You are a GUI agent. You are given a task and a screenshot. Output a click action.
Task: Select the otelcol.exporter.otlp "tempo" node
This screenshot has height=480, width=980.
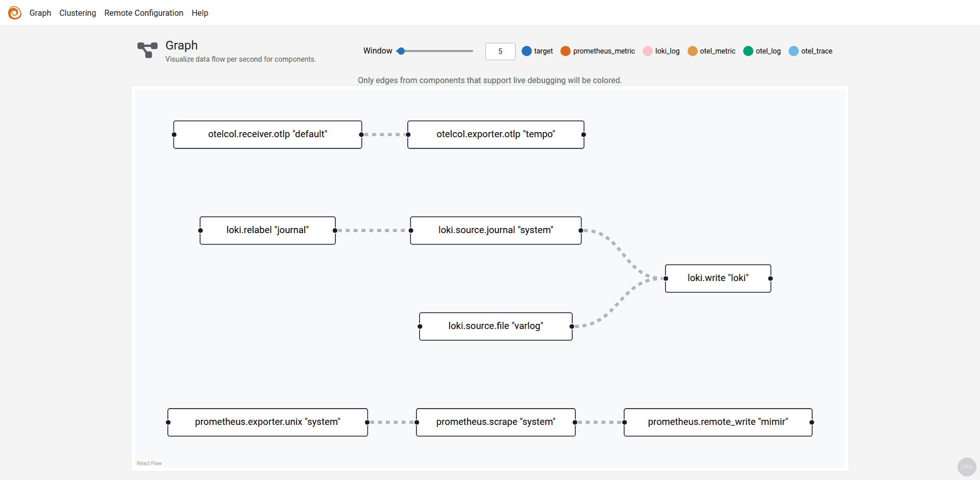[496, 134]
